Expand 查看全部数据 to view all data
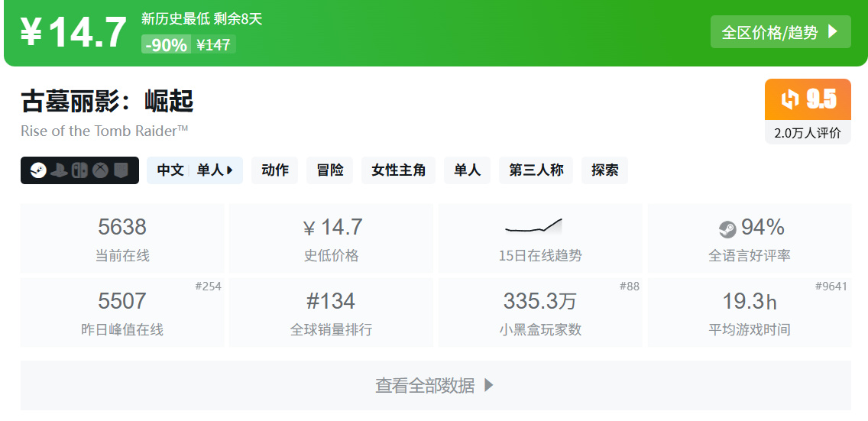Image resolution: width=868 pixels, height=421 pixels. 436,386
